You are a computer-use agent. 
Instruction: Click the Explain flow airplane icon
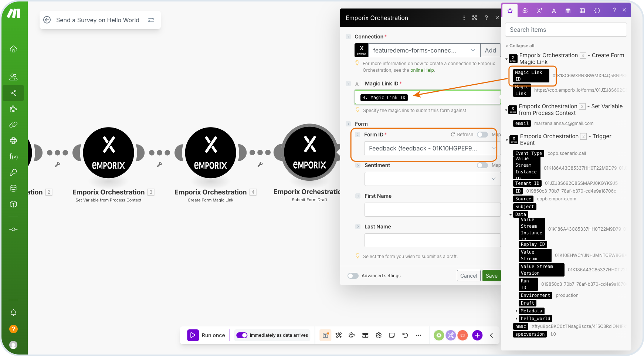(352, 335)
